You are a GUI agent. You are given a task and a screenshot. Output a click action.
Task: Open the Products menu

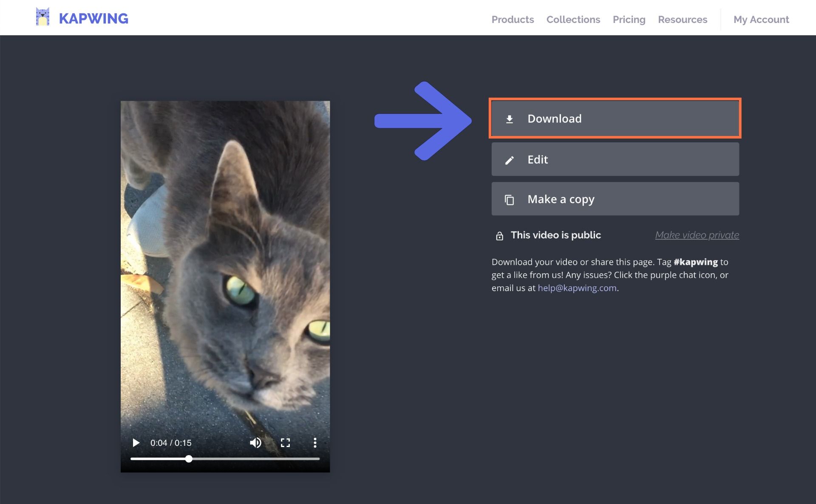point(513,20)
